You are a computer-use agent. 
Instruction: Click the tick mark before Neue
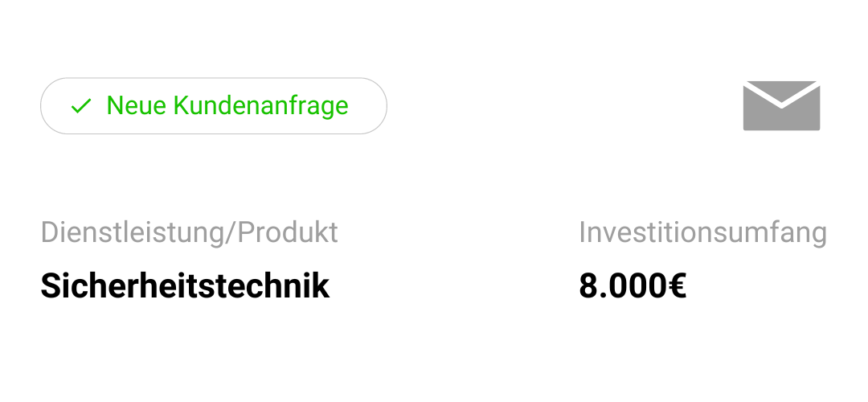coord(81,106)
